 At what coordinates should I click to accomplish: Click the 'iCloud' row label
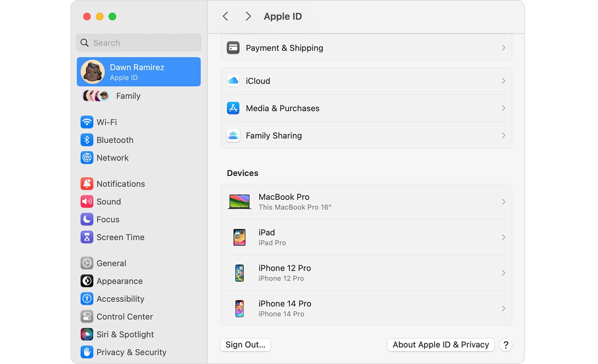258,81
